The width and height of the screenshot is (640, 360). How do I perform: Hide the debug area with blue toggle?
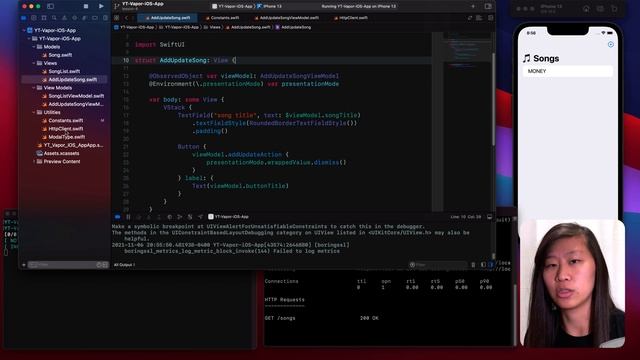(118, 217)
